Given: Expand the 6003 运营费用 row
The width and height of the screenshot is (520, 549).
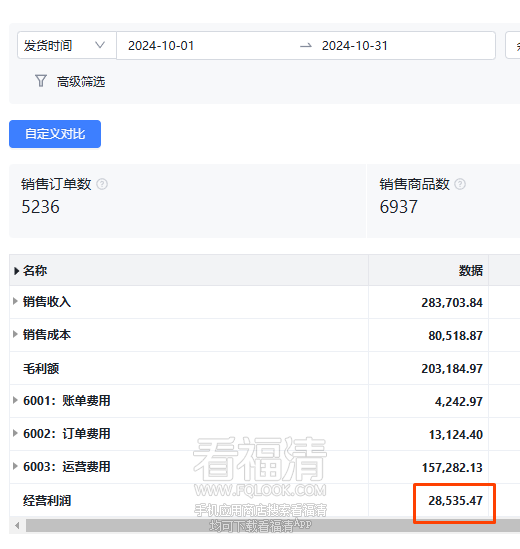Looking at the screenshot, I should [x=15, y=466].
